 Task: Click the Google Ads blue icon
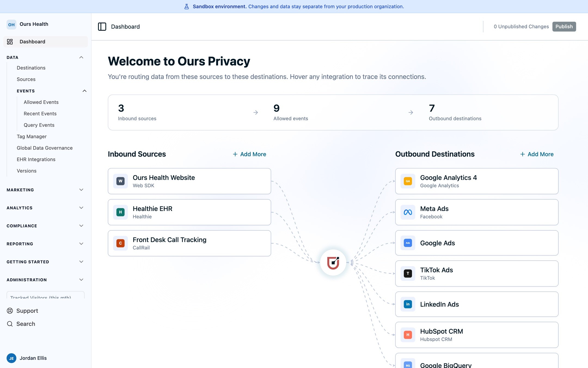408,243
